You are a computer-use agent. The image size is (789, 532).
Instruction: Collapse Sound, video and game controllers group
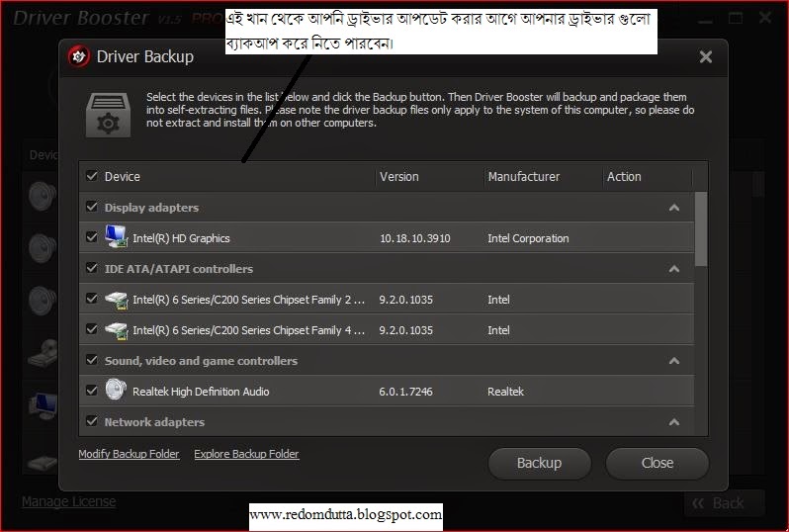(x=674, y=361)
